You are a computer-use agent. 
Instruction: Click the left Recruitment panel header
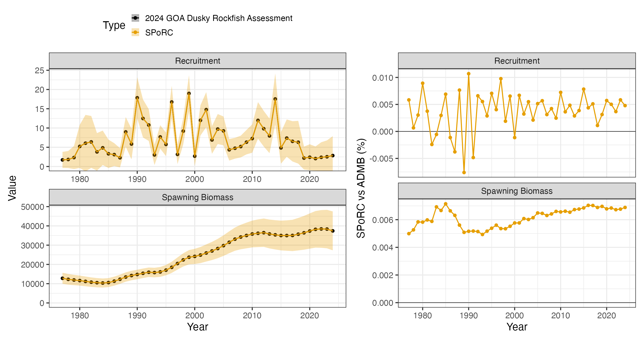point(197,61)
